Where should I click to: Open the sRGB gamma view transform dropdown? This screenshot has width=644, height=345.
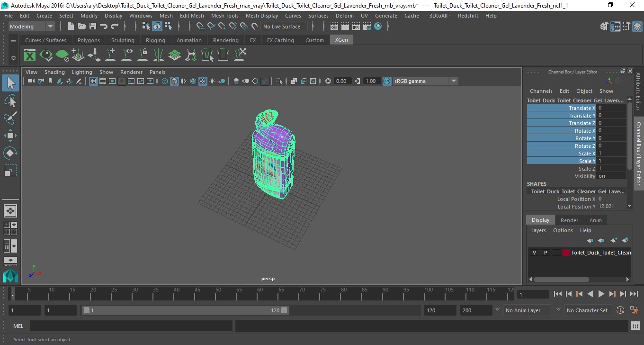(425, 81)
